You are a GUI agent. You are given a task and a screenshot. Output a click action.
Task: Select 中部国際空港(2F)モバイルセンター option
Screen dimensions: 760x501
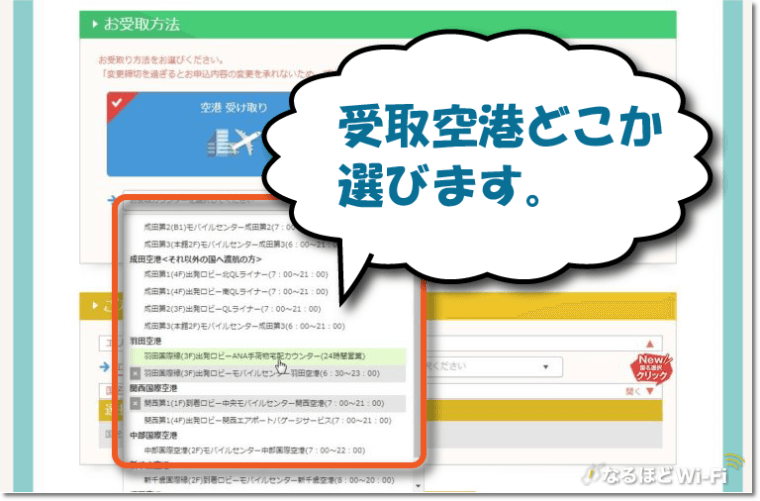tap(254, 451)
